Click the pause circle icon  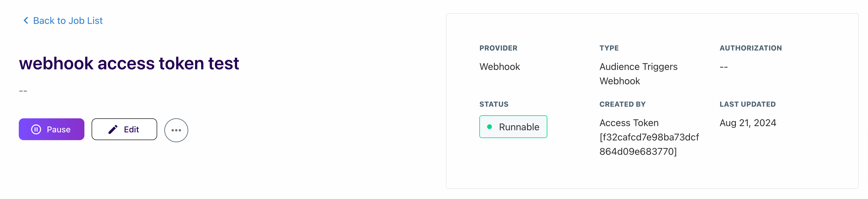(36, 129)
